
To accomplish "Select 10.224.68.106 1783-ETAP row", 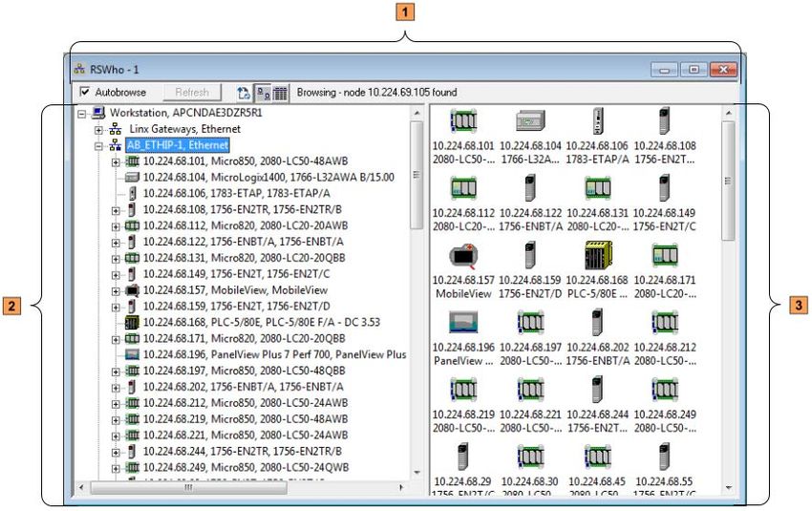I will coord(236,193).
